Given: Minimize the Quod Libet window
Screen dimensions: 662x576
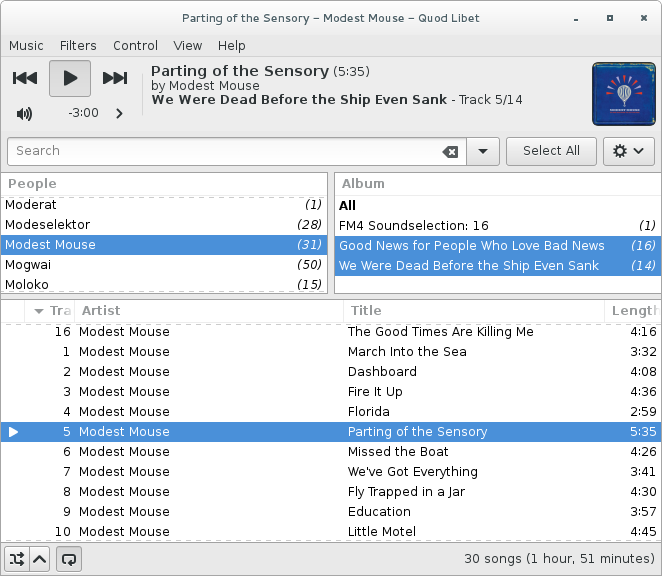Looking at the screenshot, I should 576,19.
